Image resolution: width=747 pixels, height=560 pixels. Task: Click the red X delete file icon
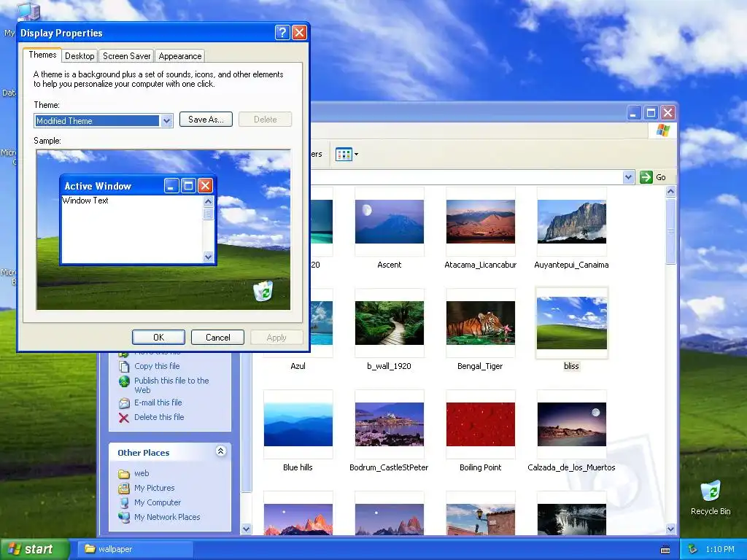click(124, 418)
